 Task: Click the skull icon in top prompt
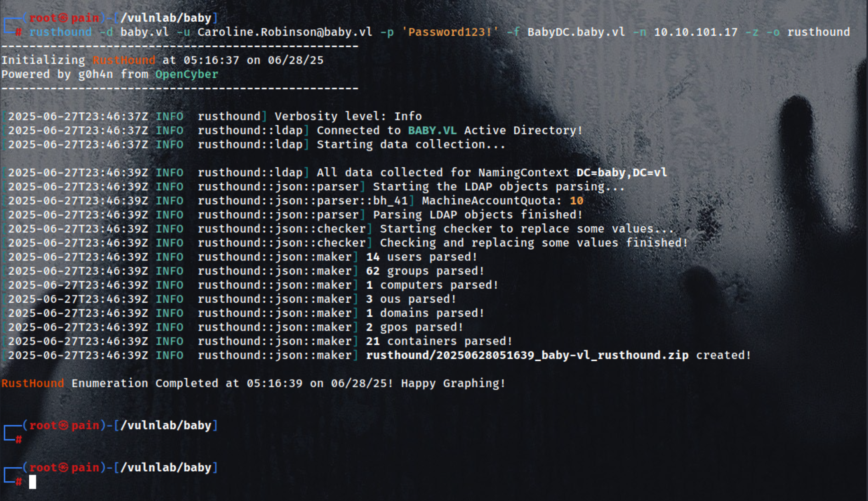pyautogui.click(x=63, y=18)
